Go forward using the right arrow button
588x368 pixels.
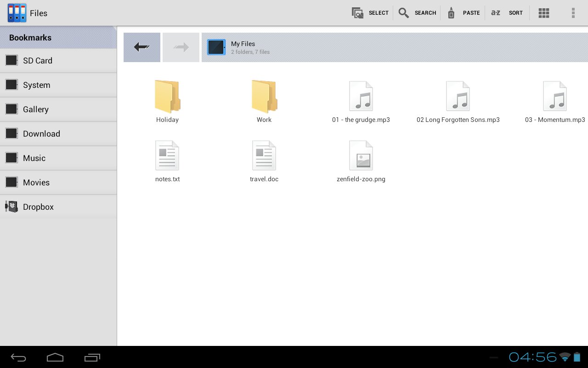point(181,47)
